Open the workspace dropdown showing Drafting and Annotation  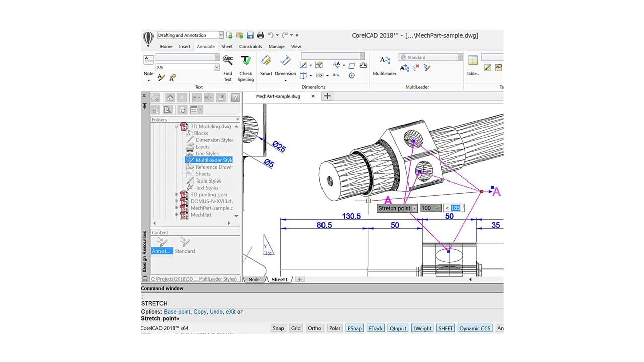(x=220, y=35)
